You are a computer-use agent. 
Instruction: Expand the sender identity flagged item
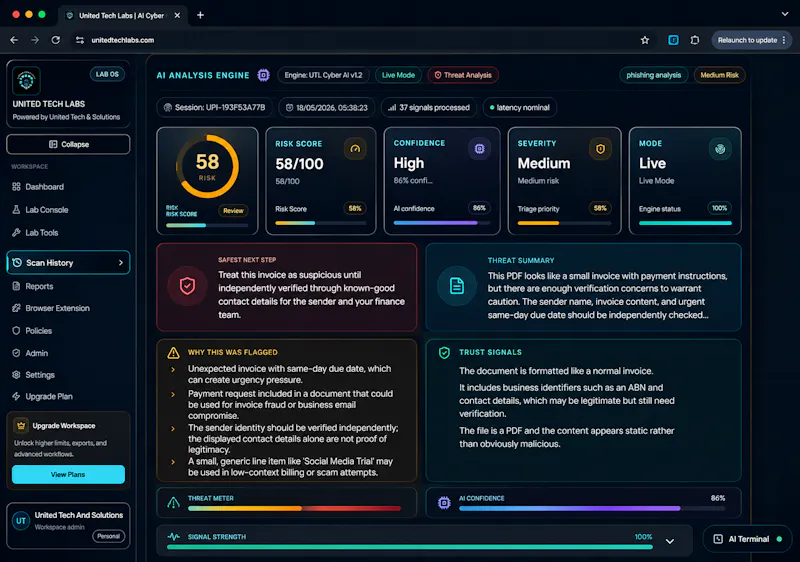[173, 428]
